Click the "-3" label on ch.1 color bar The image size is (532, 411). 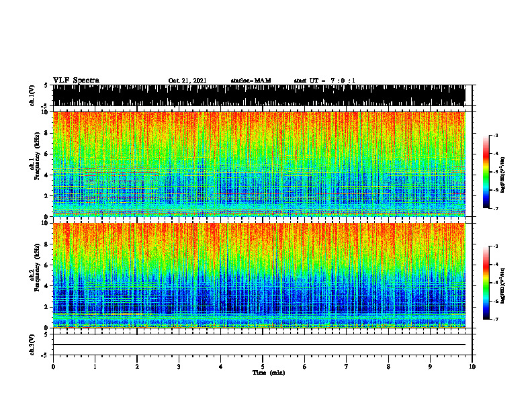495,136
